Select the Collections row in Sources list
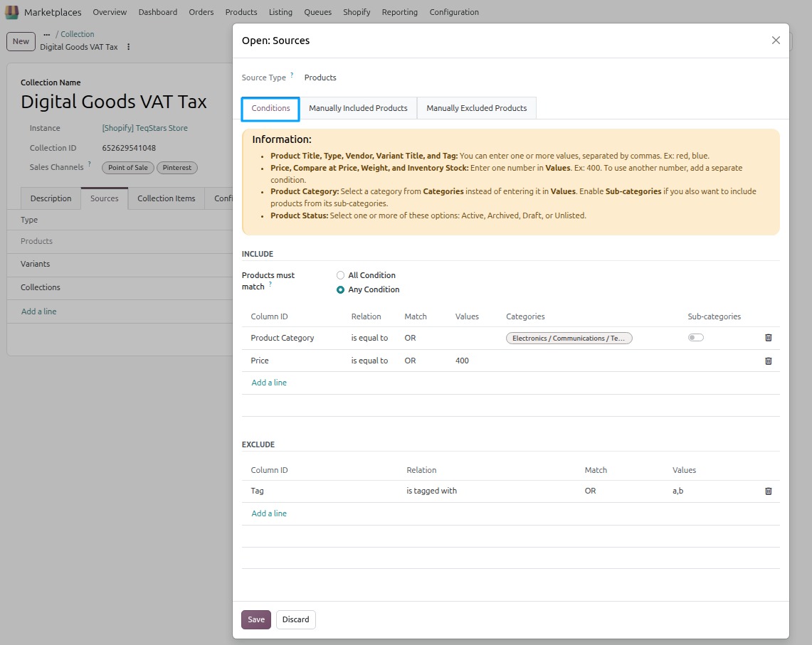 tap(120, 287)
